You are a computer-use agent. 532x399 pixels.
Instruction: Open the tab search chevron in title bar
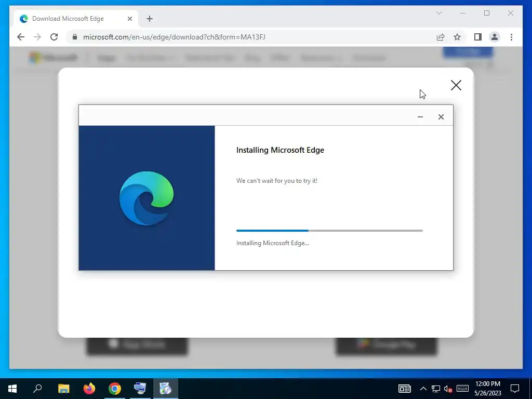click(439, 13)
